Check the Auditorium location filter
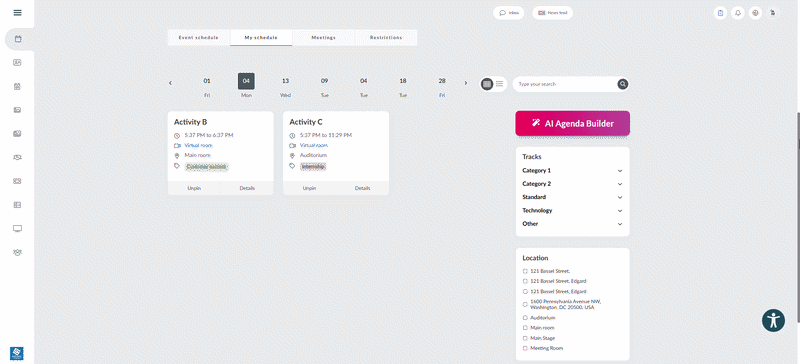Image resolution: width=800 pixels, height=364 pixels. pyautogui.click(x=526, y=318)
